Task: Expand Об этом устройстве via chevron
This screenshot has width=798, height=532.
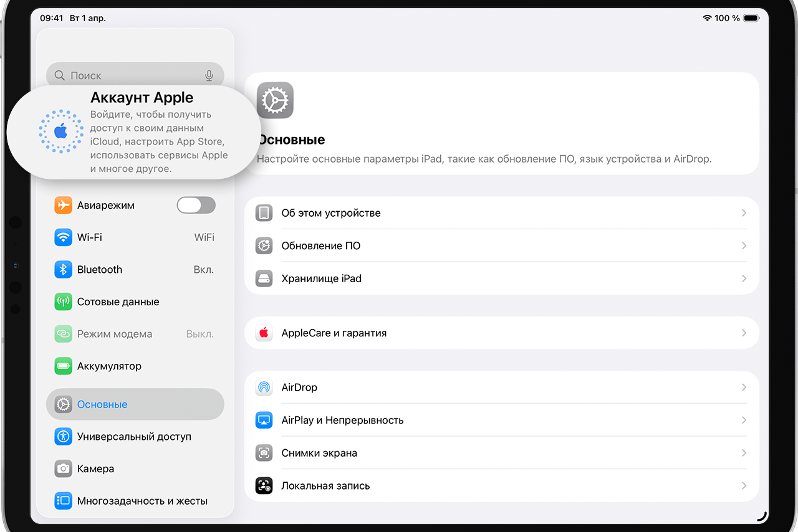Action: [x=744, y=213]
